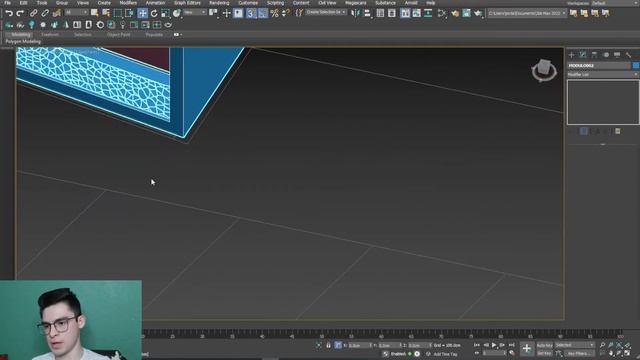Viewport: 640px width, 360px height.
Task: Open the Hierarchy command panel tab
Action: (x=594, y=55)
